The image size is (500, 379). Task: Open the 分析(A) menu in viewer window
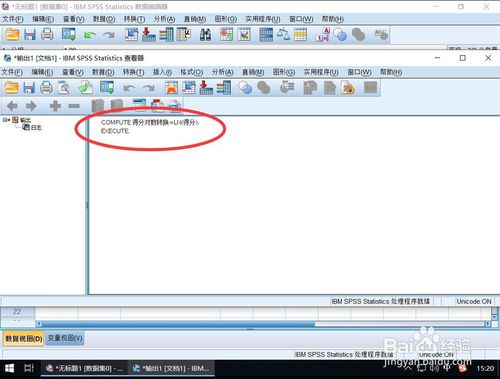tap(222, 72)
